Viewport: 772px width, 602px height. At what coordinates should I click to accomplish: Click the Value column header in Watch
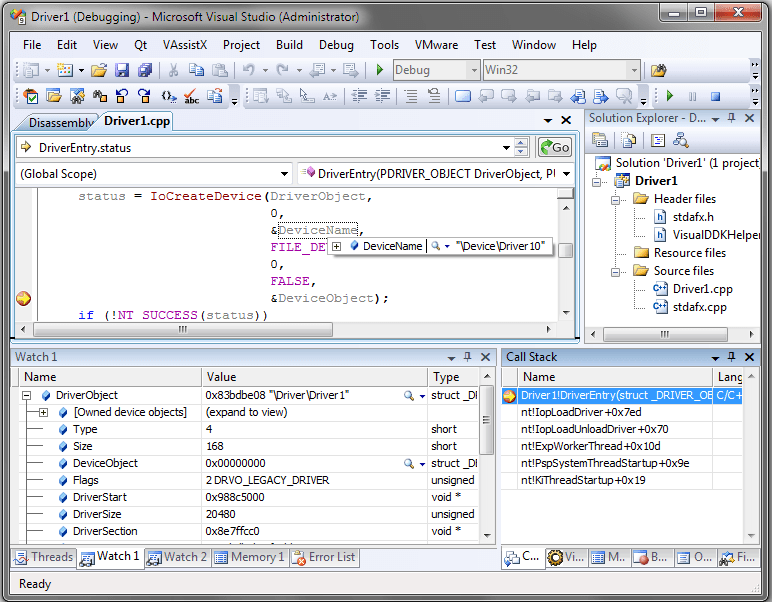coord(314,377)
